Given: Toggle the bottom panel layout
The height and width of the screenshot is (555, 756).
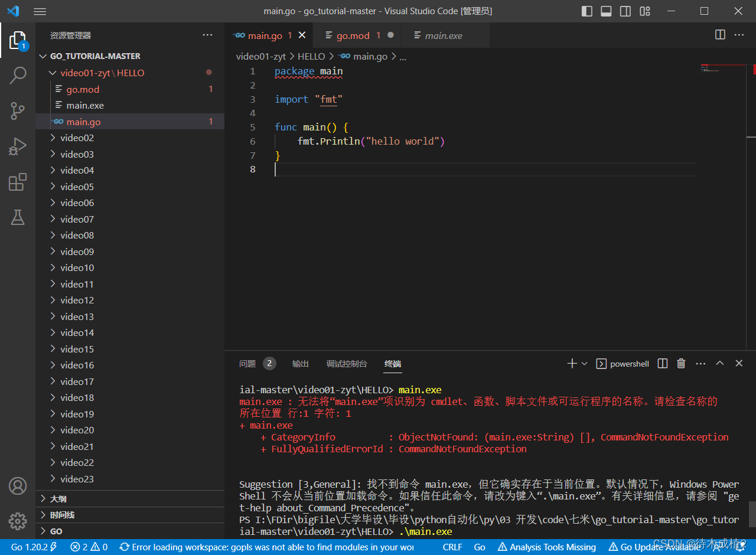Looking at the screenshot, I should click(606, 11).
